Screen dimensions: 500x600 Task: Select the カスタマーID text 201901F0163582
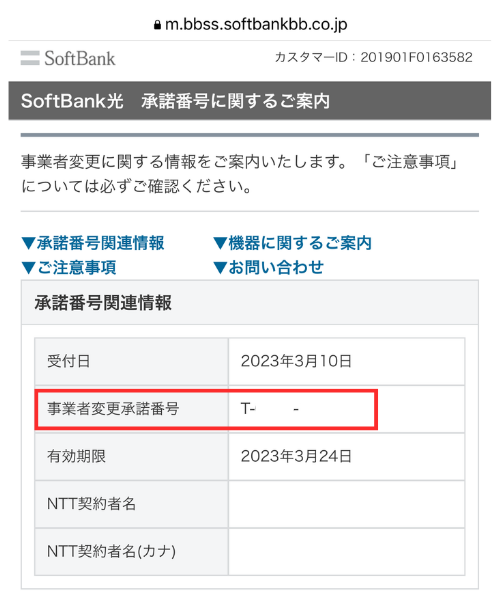point(416,57)
